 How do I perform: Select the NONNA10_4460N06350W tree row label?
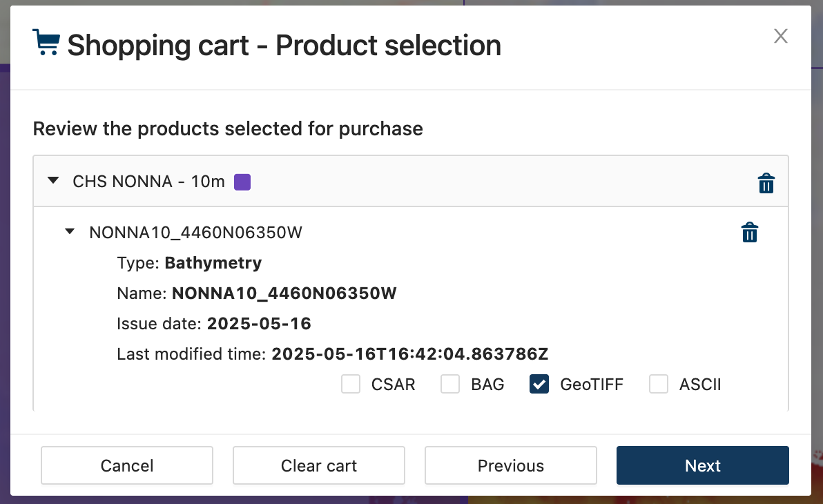[195, 233]
